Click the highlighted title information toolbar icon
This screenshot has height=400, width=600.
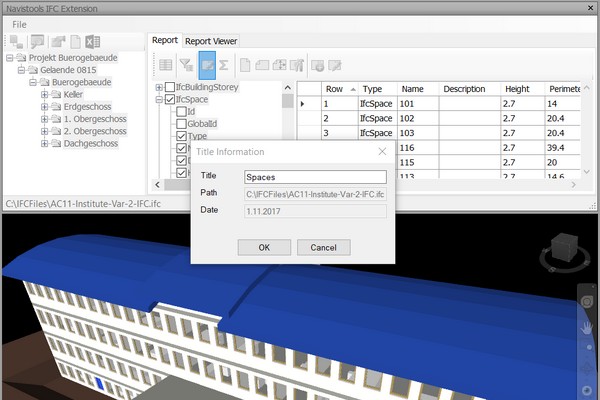pos(206,66)
